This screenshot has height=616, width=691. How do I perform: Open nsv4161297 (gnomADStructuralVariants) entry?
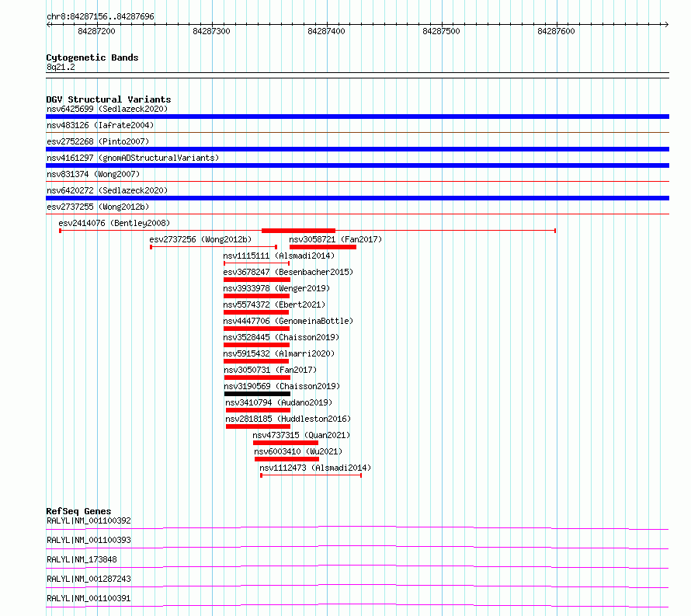(x=133, y=158)
